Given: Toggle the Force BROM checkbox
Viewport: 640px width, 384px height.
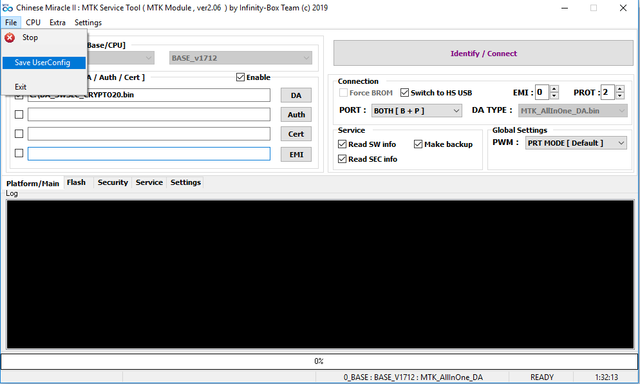Looking at the screenshot, I should [x=343, y=93].
